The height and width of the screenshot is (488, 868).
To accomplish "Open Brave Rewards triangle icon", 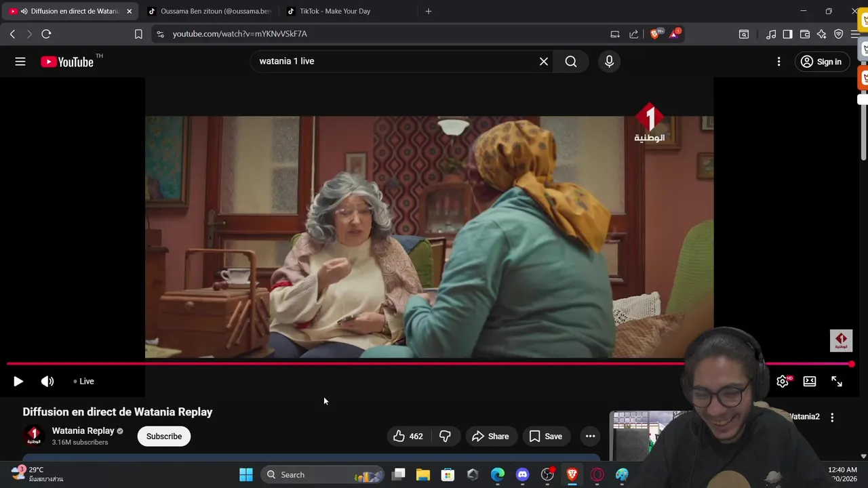I will click(674, 34).
